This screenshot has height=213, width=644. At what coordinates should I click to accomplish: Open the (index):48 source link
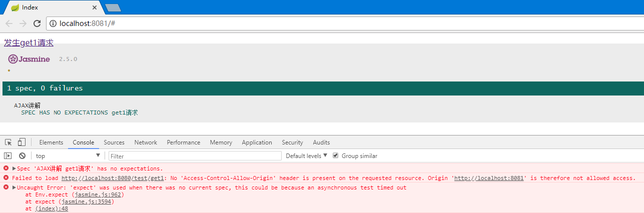[52, 208]
